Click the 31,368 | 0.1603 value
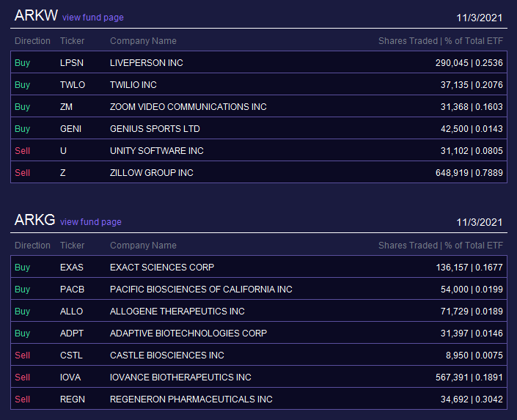Viewport: 517px width, 420px height. [x=472, y=107]
